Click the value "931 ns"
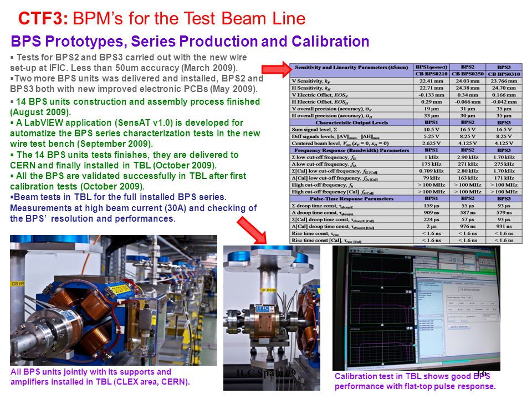The image size is (532, 399). click(504, 226)
